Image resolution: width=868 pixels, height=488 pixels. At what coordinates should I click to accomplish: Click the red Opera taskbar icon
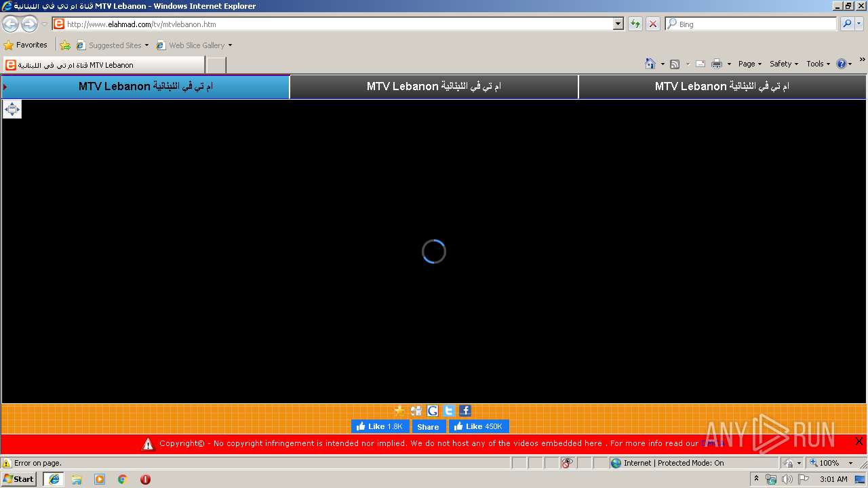[x=145, y=479]
